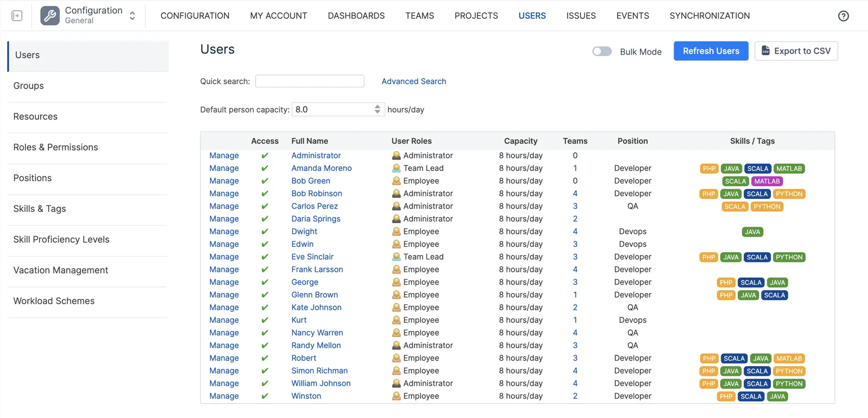Open the Configuration top menu
The image size is (868, 418).
[195, 16]
